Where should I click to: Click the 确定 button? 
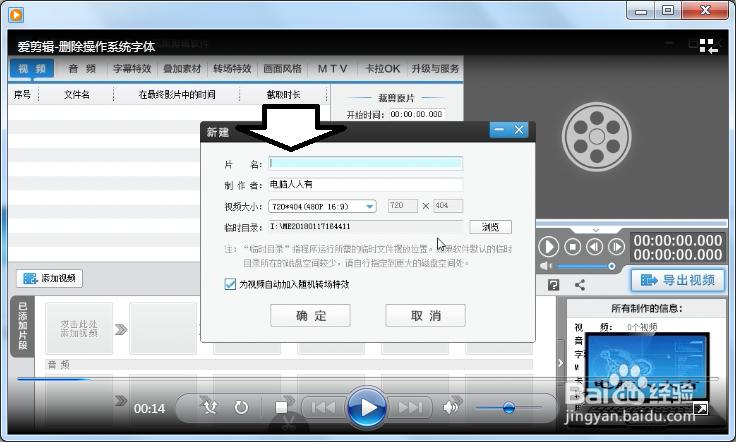(x=310, y=315)
